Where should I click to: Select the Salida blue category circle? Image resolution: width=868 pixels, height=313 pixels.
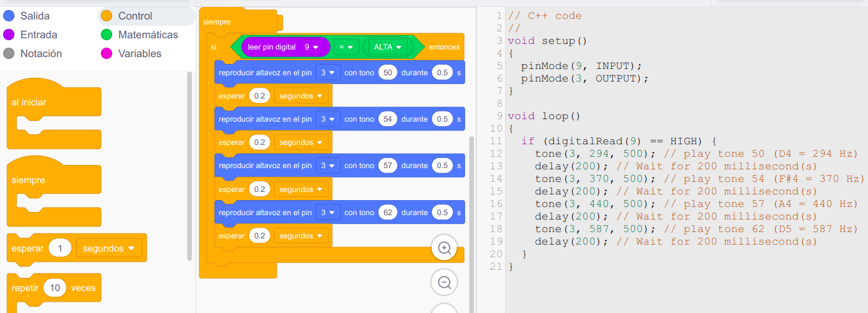click(x=9, y=16)
